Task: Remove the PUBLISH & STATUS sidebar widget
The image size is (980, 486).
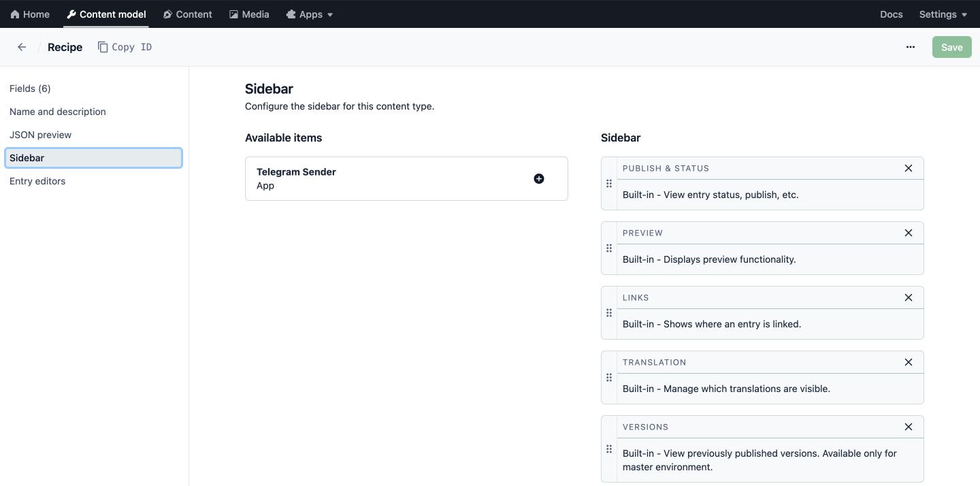Action: coord(908,168)
